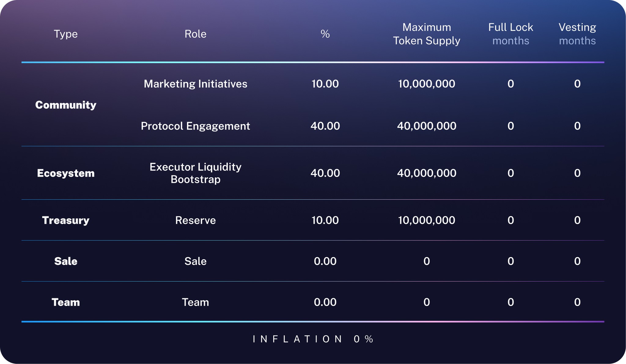Click the Reserve role cell
This screenshot has width=626, height=364.
(195, 220)
